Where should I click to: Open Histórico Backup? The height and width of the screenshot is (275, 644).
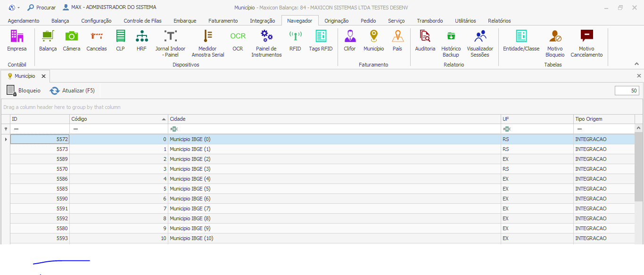pos(451,43)
